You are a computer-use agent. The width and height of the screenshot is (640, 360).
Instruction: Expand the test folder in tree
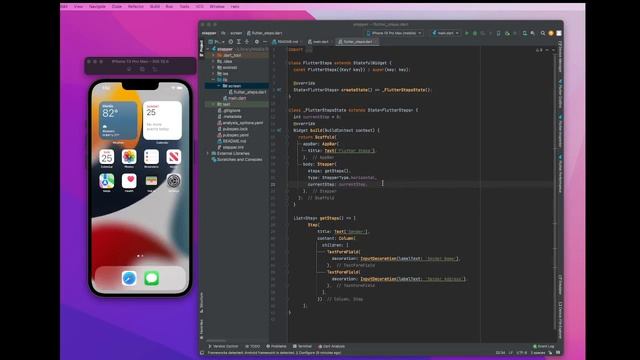[x=213, y=104]
